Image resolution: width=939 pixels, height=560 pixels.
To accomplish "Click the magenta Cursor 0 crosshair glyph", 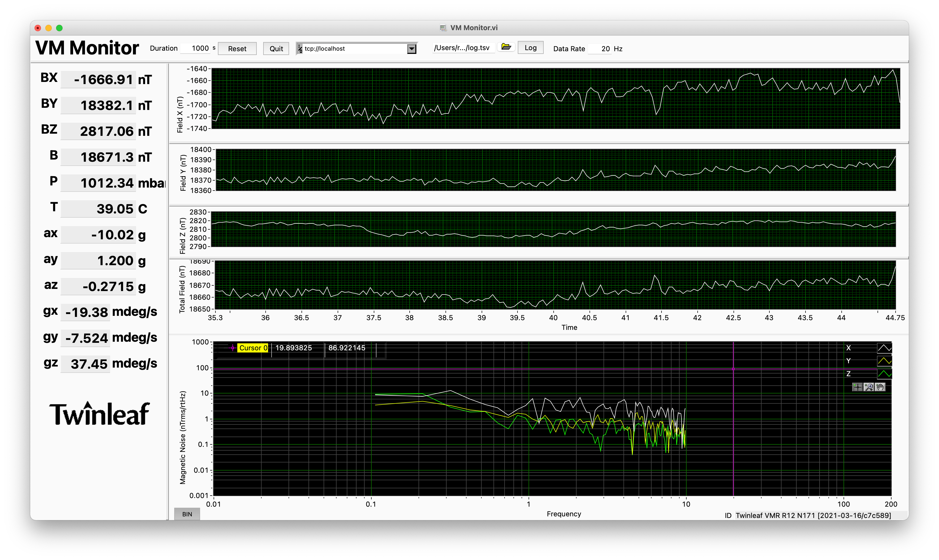I will [232, 348].
